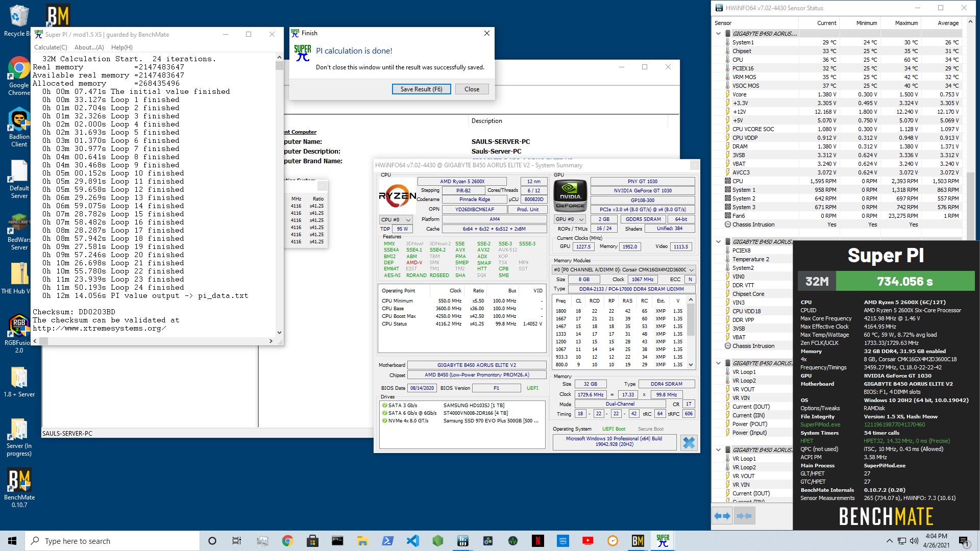Show hidden system tray icons
This screenshot has width=980, height=551.
click(889, 541)
